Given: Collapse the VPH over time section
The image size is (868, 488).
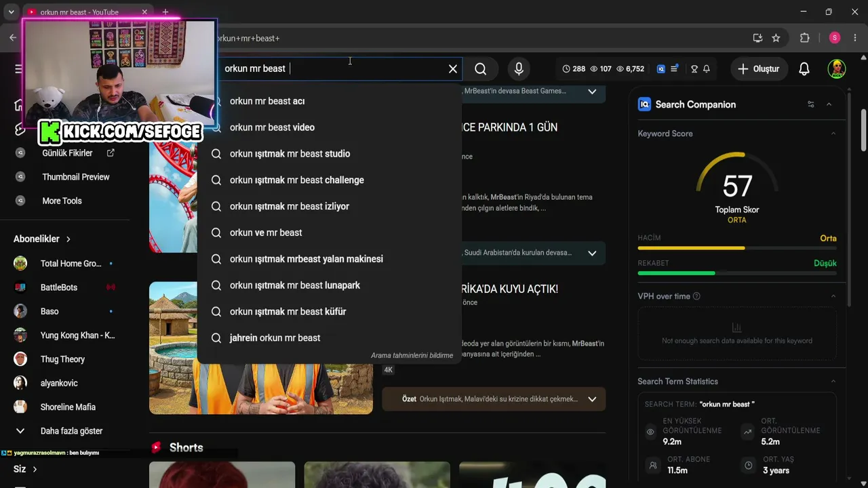Looking at the screenshot, I should [833, 296].
